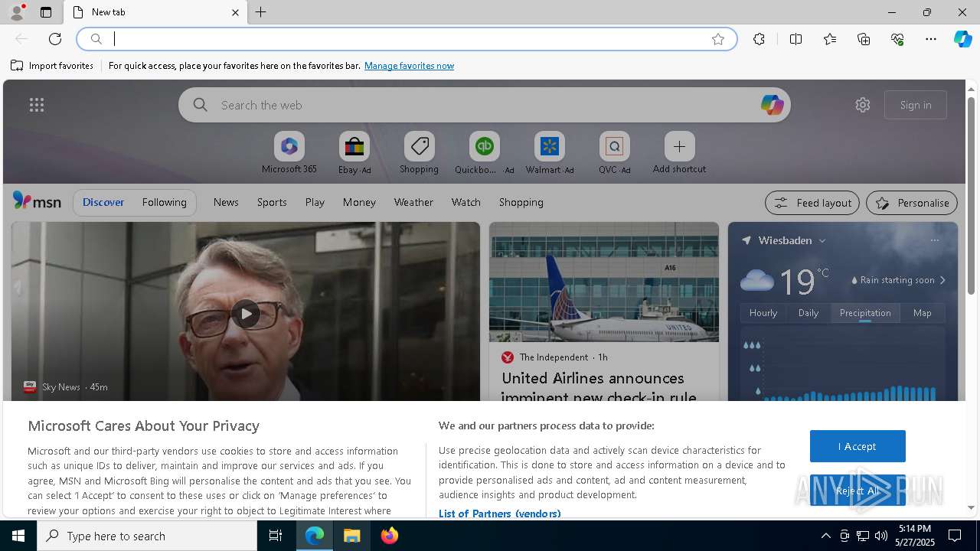Follow the Manage favorites now link
This screenshot has height=551, width=980.
pos(409,66)
